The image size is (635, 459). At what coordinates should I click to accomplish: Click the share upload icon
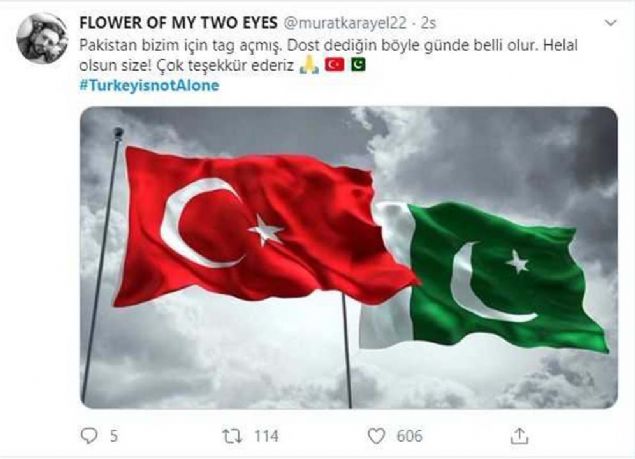(x=520, y=436)
